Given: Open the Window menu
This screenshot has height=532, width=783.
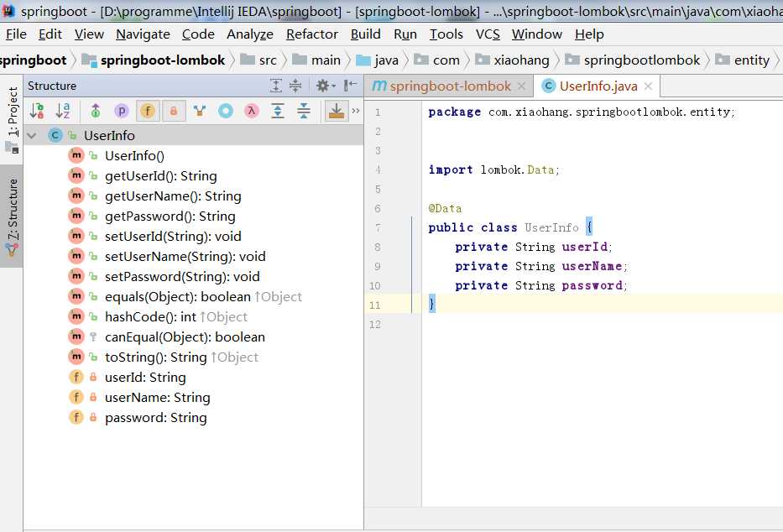Looking at the screenshot, I should pyautogui.click(x=537, y=34).
